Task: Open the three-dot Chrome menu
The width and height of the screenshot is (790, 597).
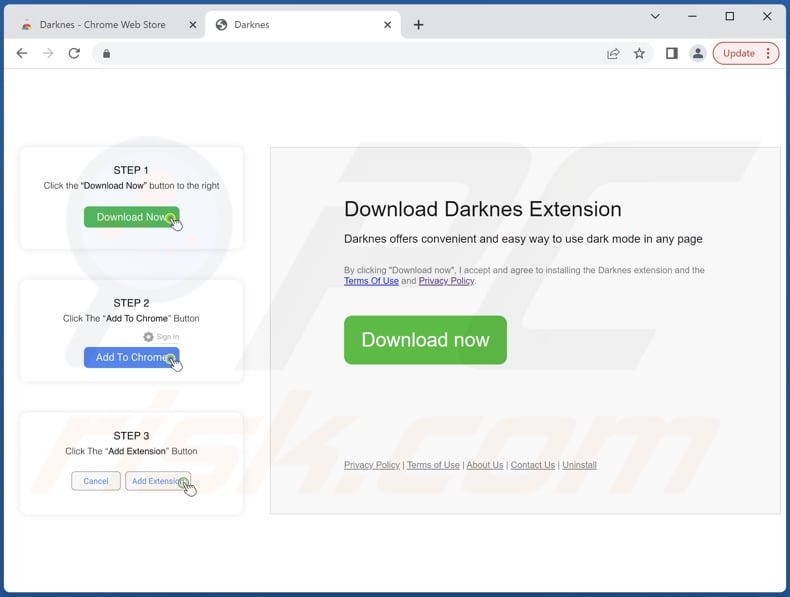Action: pos(768,53)
